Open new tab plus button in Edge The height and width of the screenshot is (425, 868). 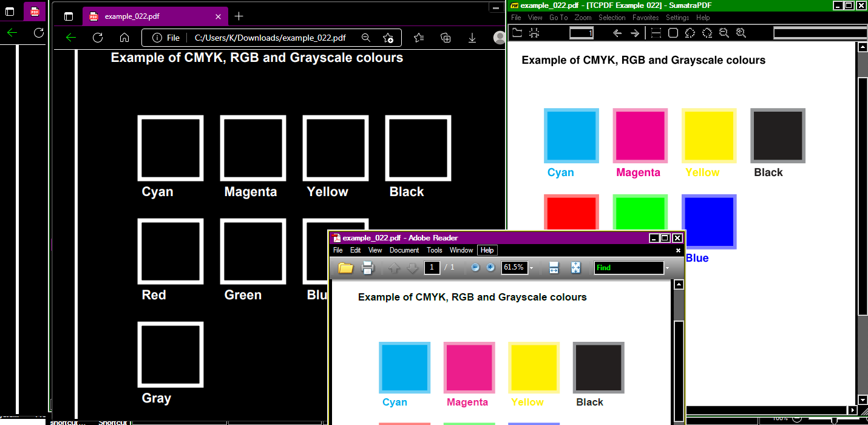239,16
